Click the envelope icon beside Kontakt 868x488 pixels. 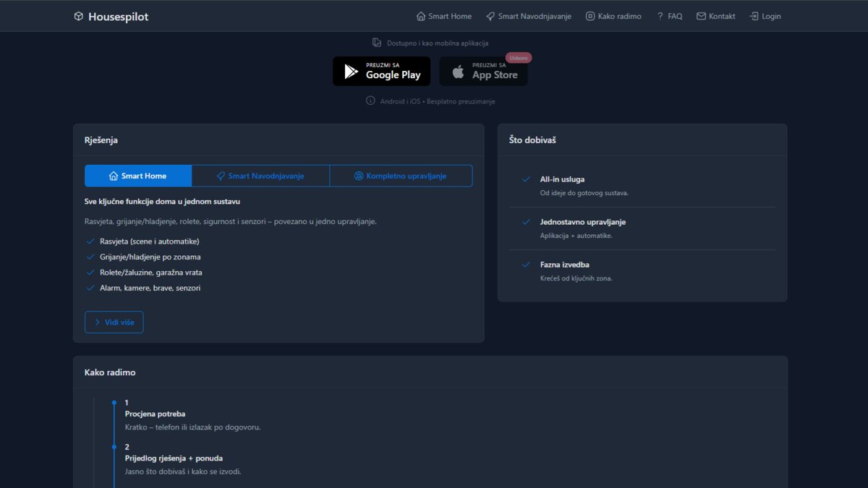701,16
